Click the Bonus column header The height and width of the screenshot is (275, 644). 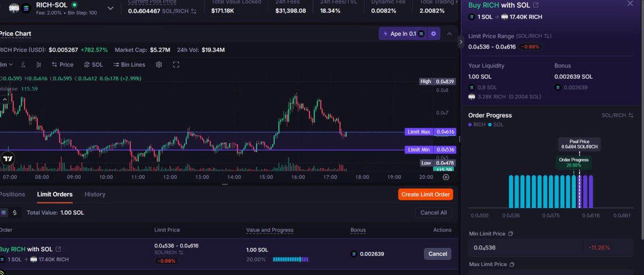pyautogui.click(x=358, y=230)
